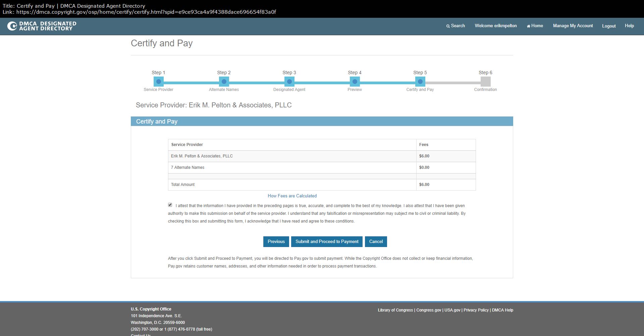
Task: Click Welcome erikmpelton in the header
Action: point(496,26)
